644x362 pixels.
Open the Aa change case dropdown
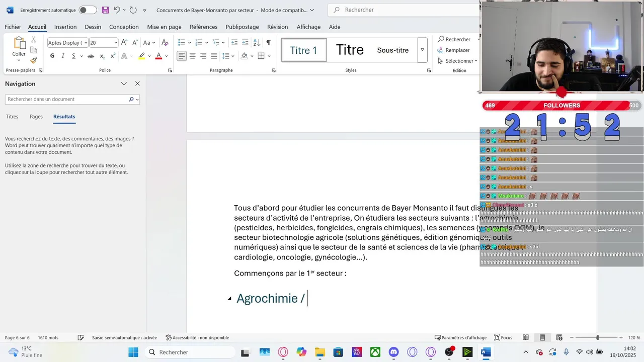coord(149,43)
